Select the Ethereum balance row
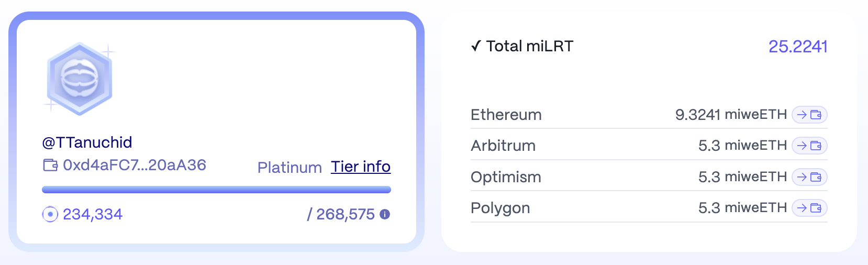 (649, 115)
